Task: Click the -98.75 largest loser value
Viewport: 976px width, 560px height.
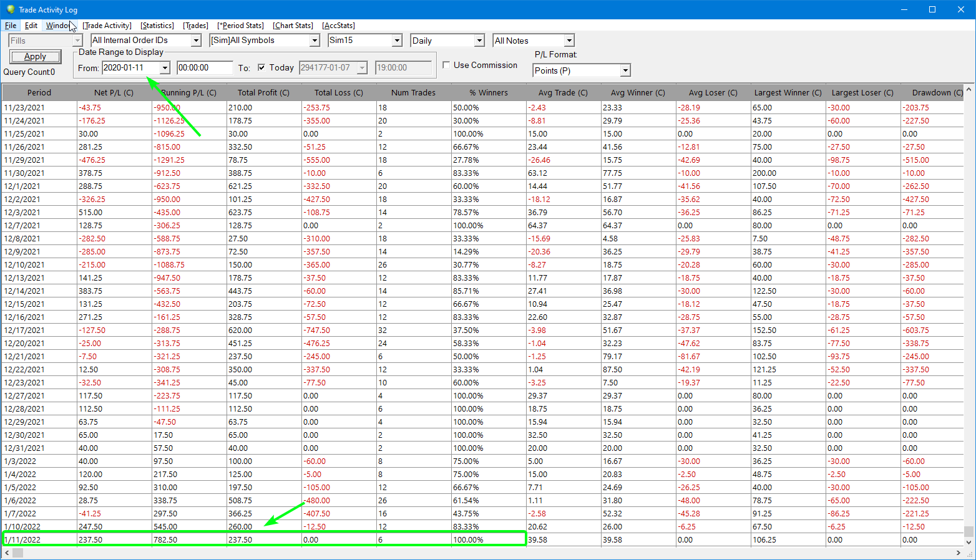Action: (x=839, y=160)
